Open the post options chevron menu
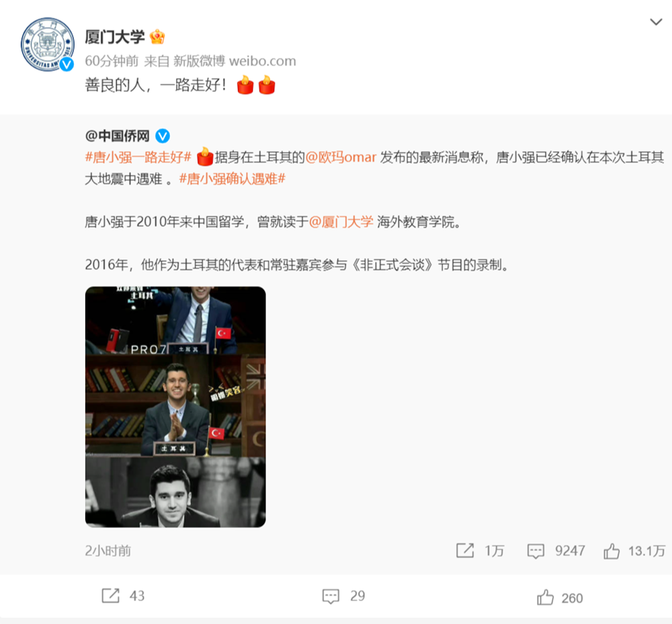The width and height of the screenshot is (672, 624). [x=656, y=22]
